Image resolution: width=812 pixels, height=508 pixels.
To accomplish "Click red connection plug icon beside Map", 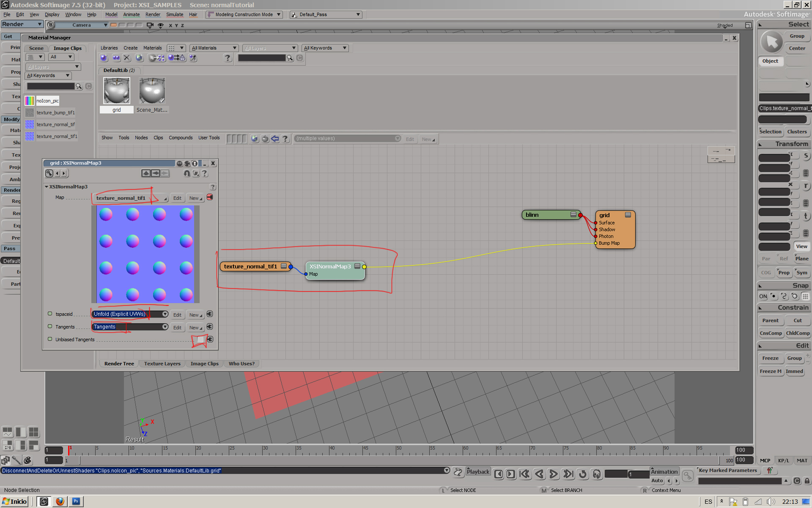I will 210,197.
